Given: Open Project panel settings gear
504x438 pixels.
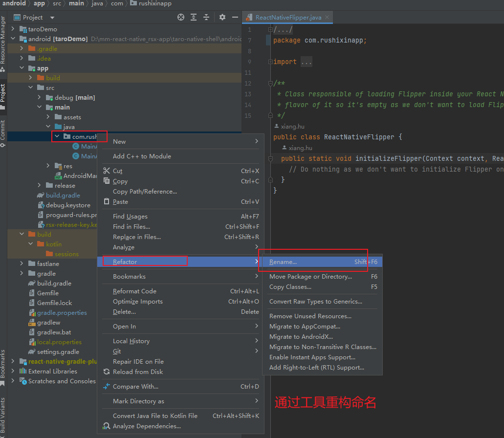Looking at the screenshot, I should [222, 17].
